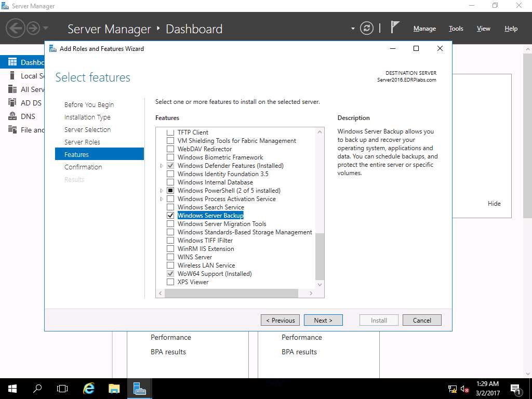Click the features list scroll down arrow
The width and height of the screenshot is (532, 399).
[320, 285]
